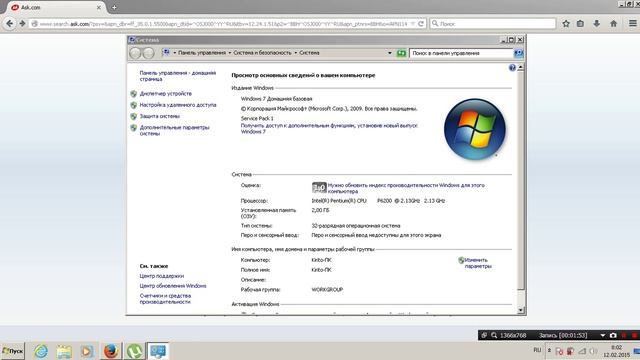Select Панель управления breadcrumb
The image size is (640, 360).
(202, 53)
